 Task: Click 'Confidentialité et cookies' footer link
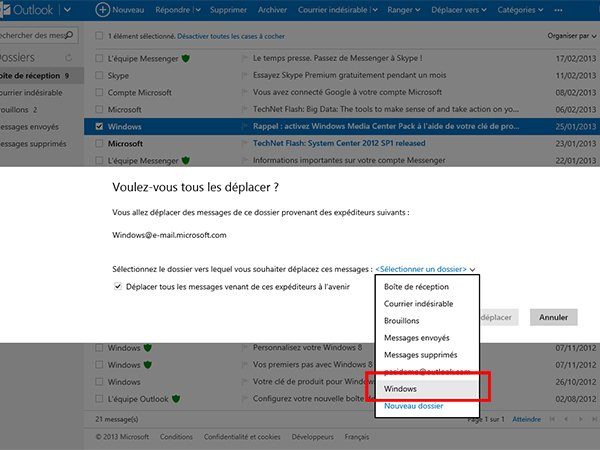click(242, 437)
